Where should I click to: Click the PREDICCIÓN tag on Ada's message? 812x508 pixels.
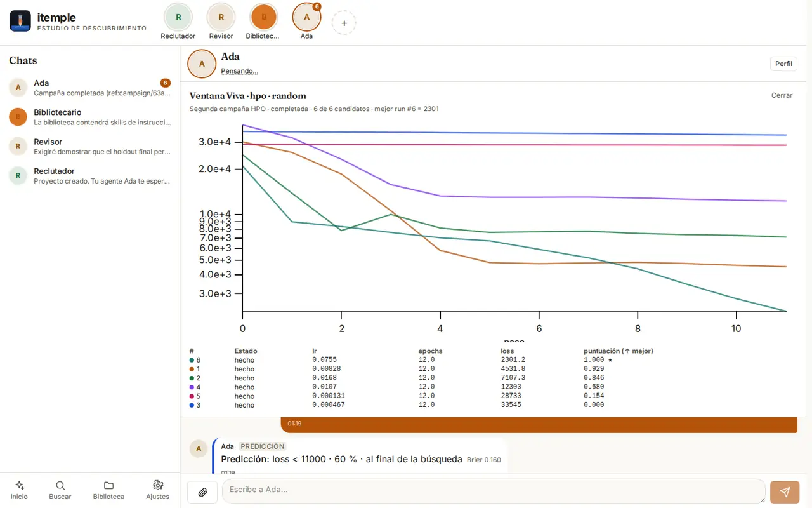click(263, 446)
